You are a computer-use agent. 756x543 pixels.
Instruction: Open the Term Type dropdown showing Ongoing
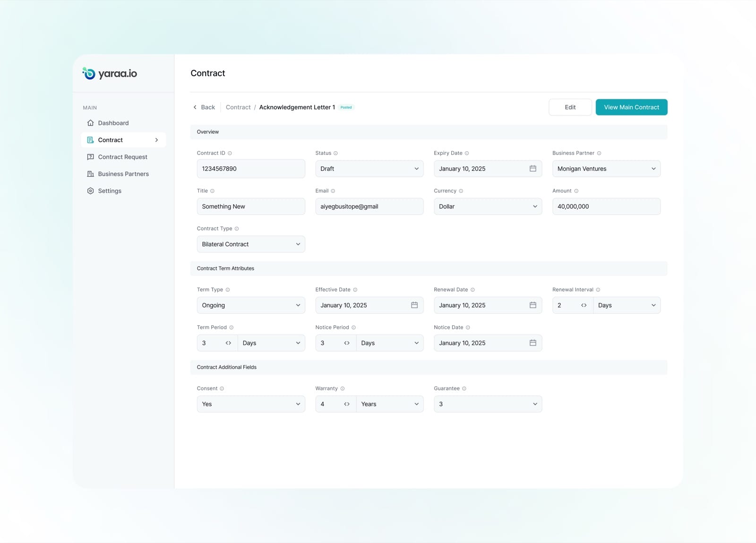[x=251, y=305]
